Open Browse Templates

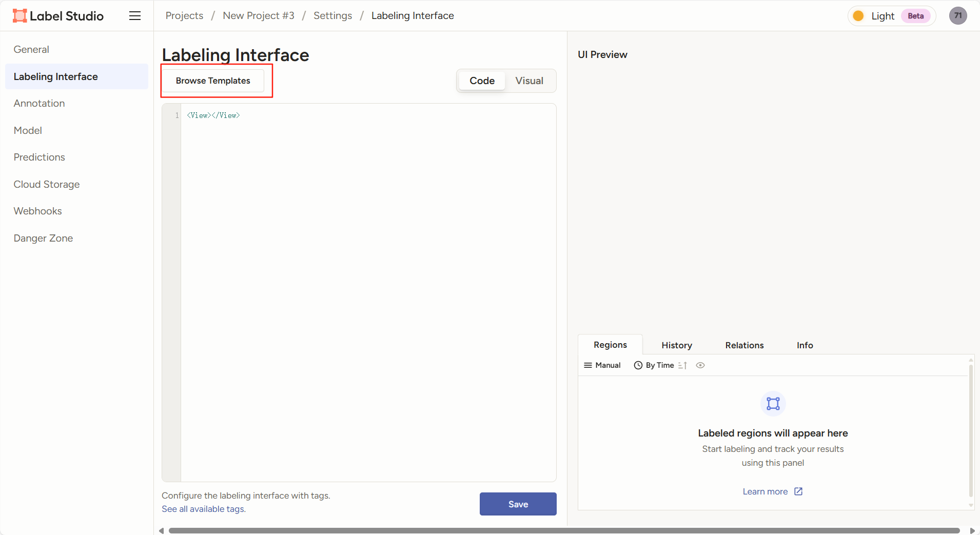[213, 81]
